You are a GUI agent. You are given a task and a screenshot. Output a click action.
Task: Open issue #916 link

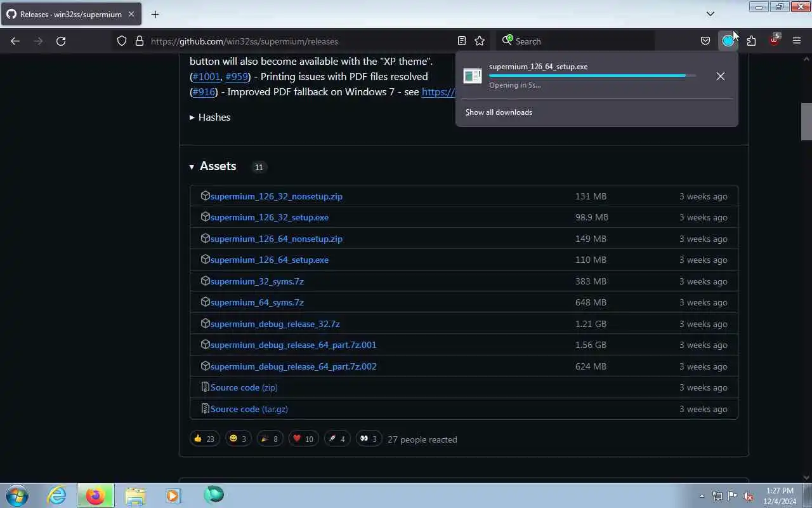(204, 91)
